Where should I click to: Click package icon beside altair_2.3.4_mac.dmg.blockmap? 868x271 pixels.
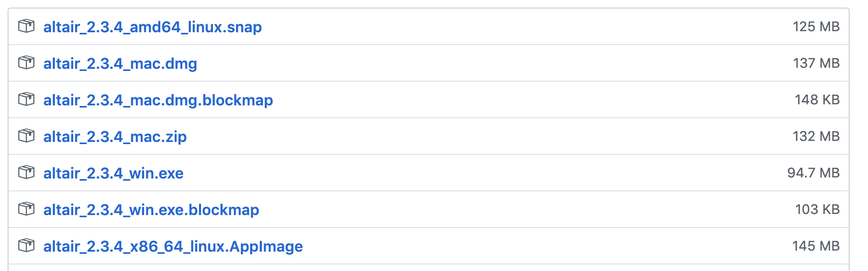click(x=26, y=99)
